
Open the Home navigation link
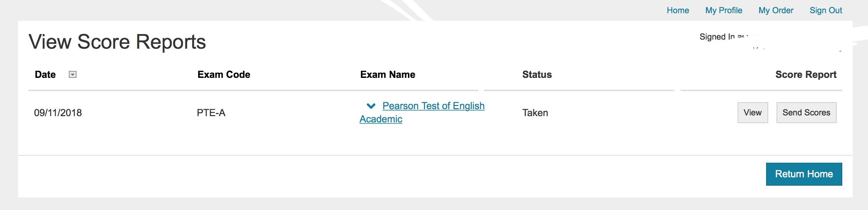pyautogui.click(x=678, y=10)
